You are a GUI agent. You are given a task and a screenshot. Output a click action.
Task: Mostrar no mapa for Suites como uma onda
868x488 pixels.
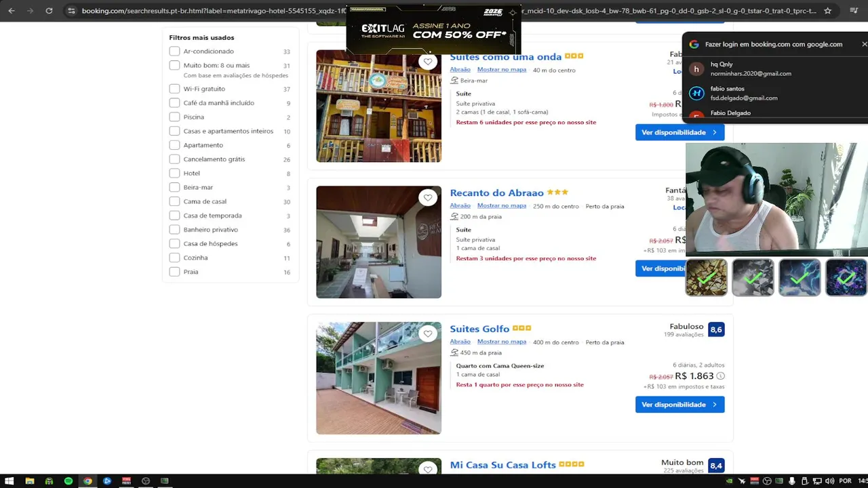pos(502,70)
